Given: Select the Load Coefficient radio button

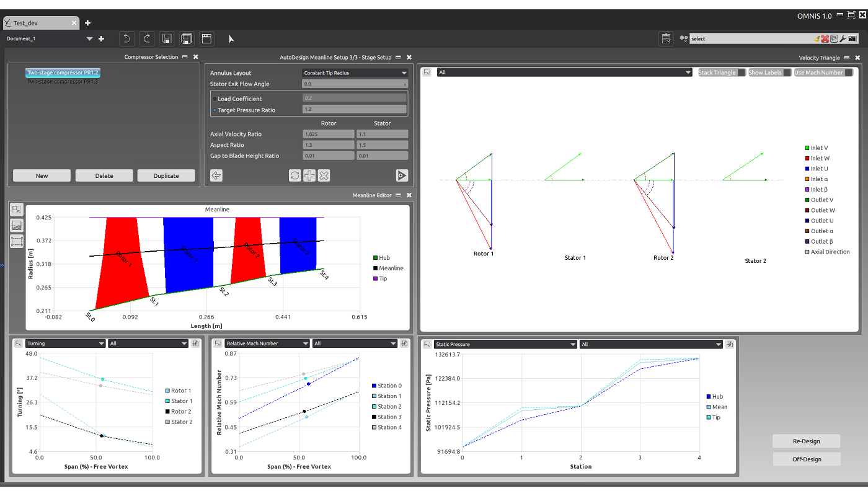Looking at the screenshot, I should [215, 99].
